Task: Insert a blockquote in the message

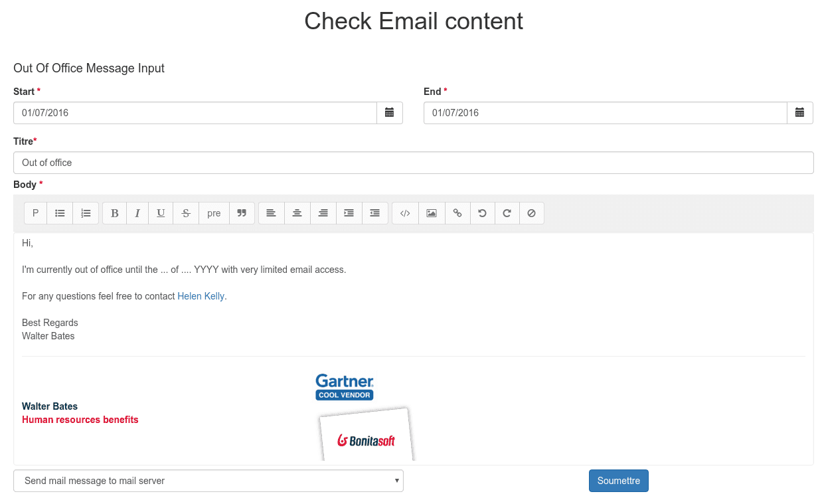Action: (x=241, y=212)
